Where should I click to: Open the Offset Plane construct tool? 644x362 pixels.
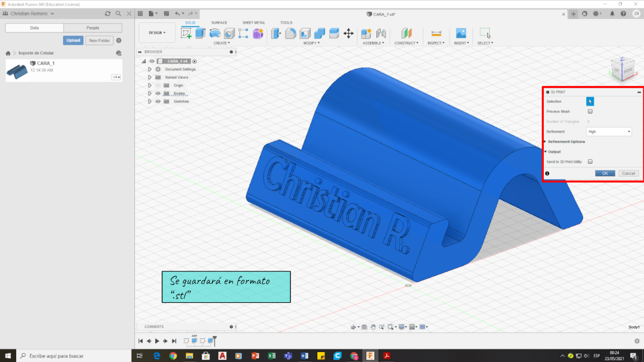pyautogui.click(x=406, y=34)
